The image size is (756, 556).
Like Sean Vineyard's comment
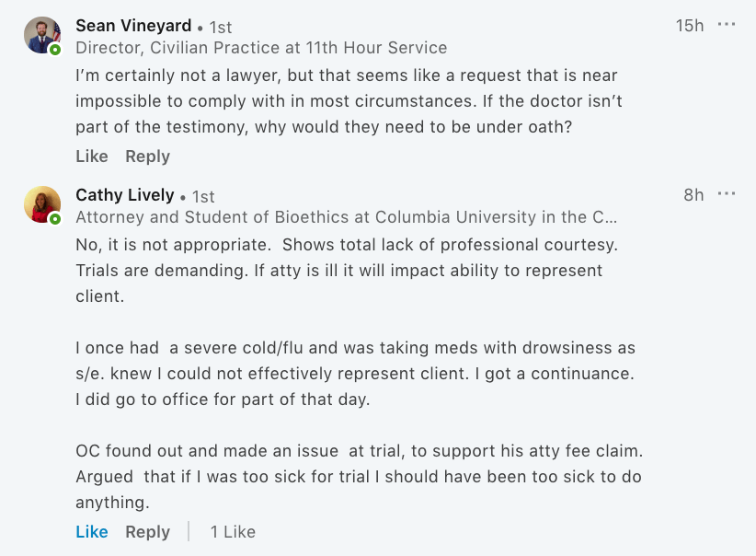[x=92, y=156]
